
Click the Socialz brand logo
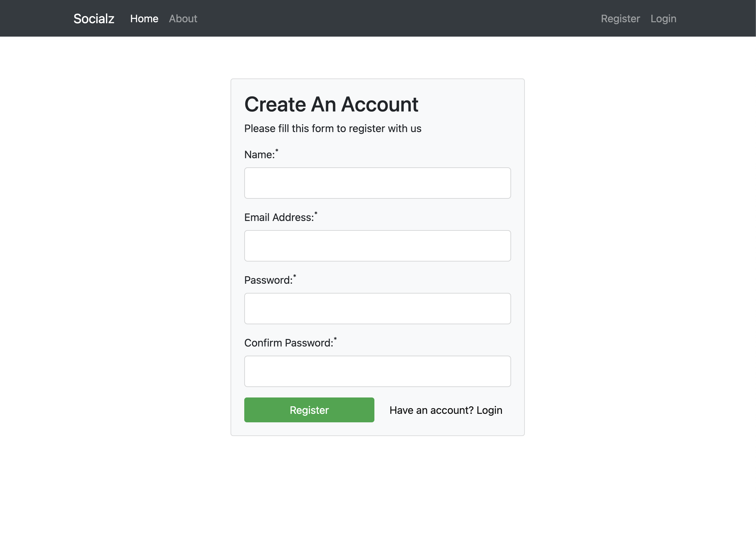(x=94, y=19)
